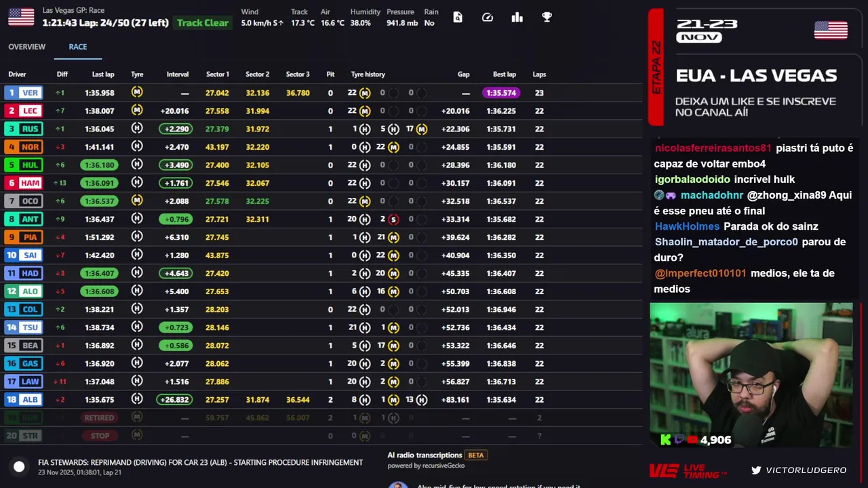868x488 pixels.
Task: Click the streamer webcam video
Action: click(x=751, y=375)
